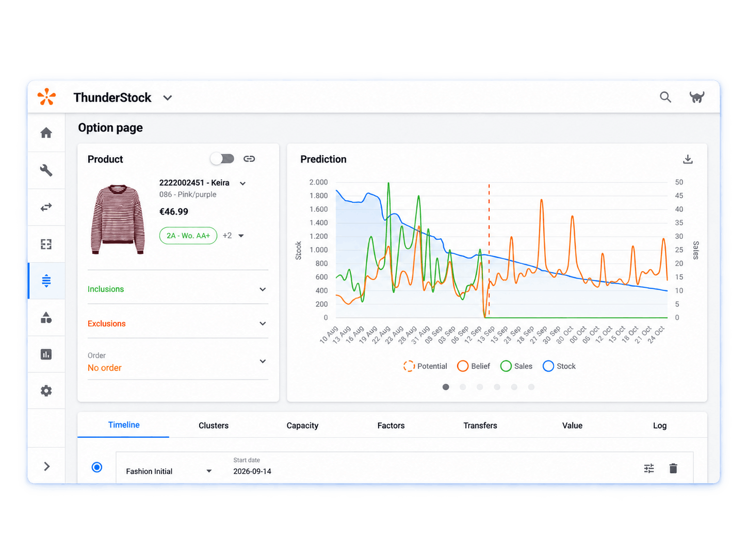This screenshot has height=560, width=747.
Task: Toggle the Sales series in the legend
Action: pyautogui.click(x=516, y=366)
